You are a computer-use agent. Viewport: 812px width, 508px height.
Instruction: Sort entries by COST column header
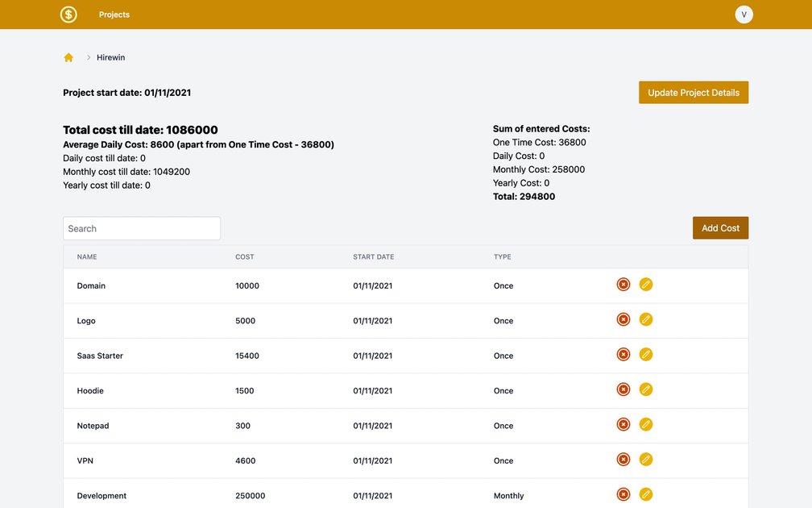pos(244,256)
